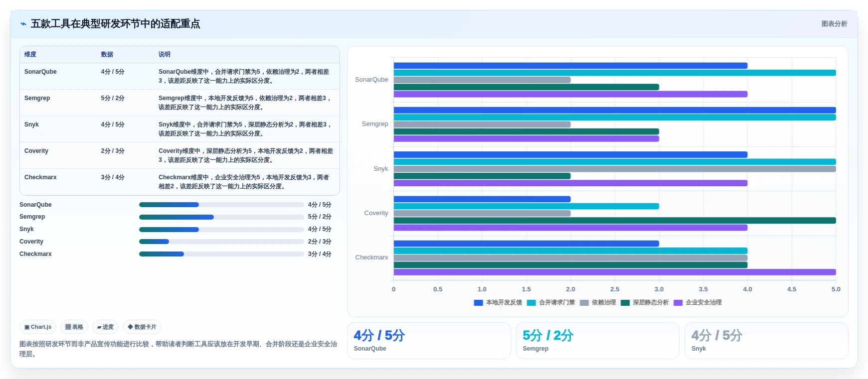Screen dimensions: 868x379
Task: Toggle the 深层静态分析 legend swatch
Action: 625,303
